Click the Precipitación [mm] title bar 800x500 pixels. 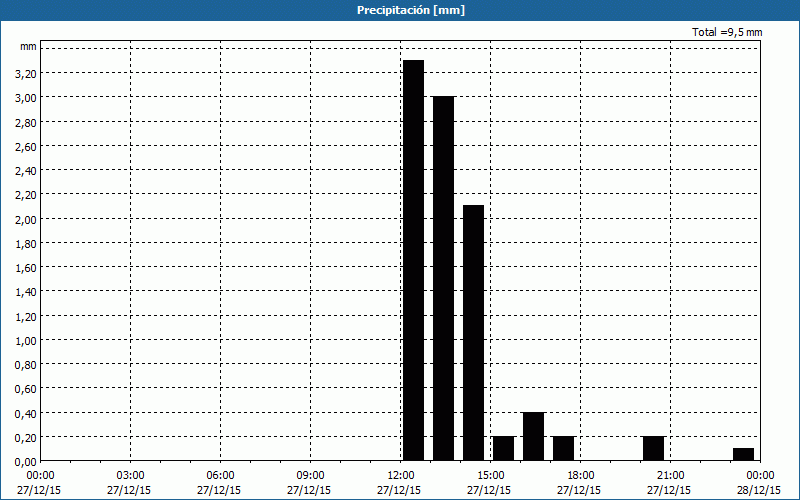point(400,10)
